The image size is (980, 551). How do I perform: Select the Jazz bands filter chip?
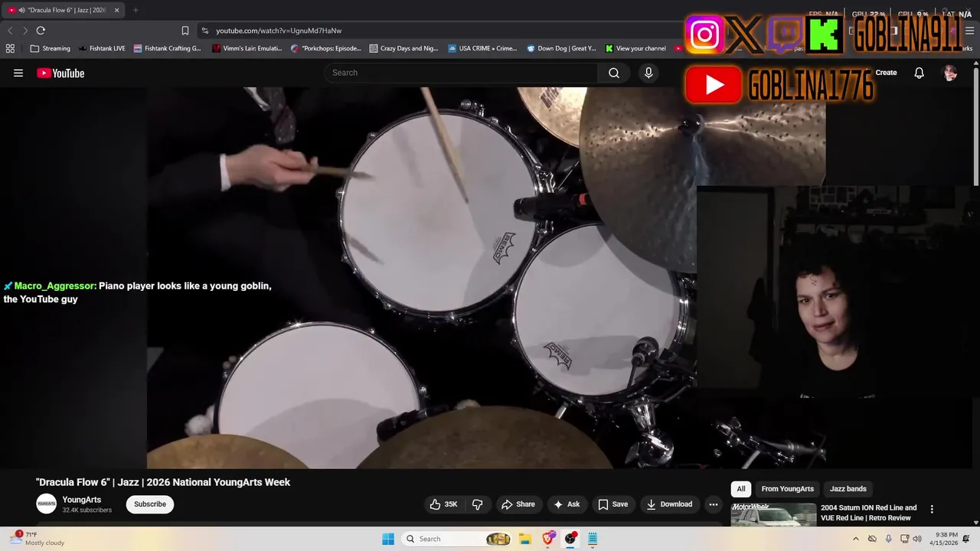click(848, 489)
